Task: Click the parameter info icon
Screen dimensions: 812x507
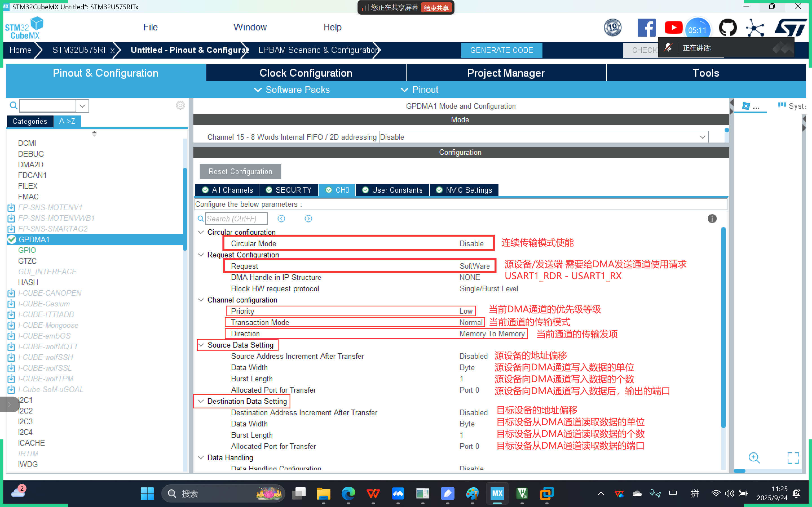Action: (712, 219)
